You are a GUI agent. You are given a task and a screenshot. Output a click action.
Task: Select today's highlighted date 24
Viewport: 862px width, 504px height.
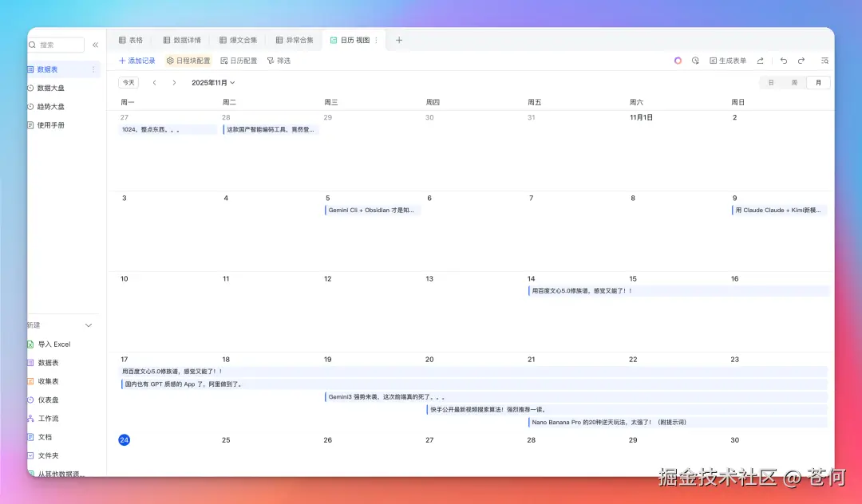click(125, 439)
